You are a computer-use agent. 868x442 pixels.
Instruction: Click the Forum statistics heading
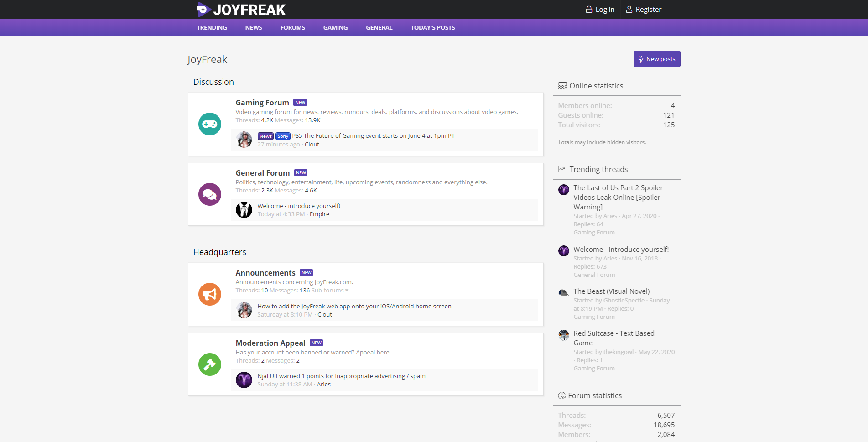pos(595,395)
